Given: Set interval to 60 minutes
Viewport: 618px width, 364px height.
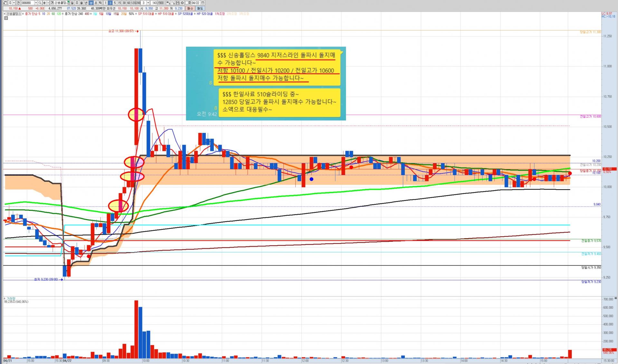Looking at the screenshot, I should [129, 3].
